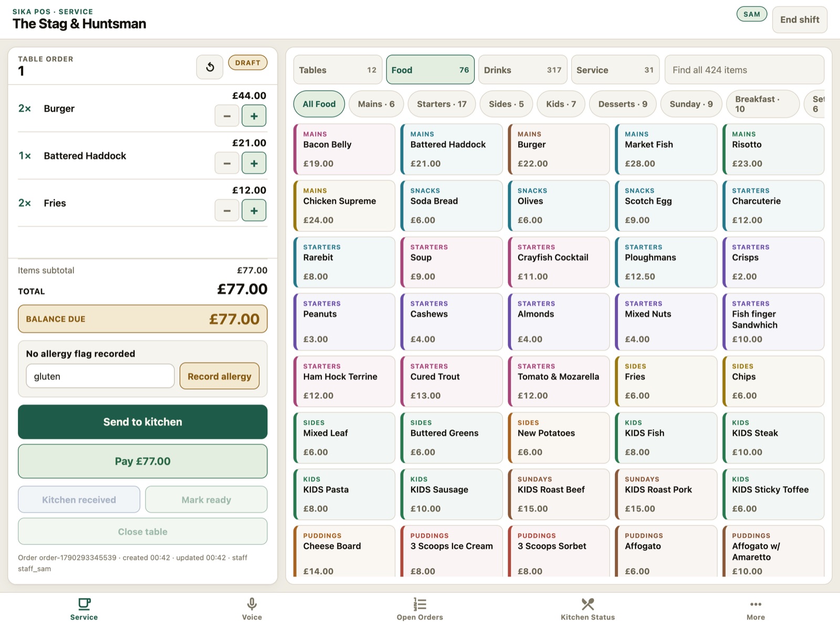840x629 pixels.
Task: Add Fish finger Sandwhich to order
Action: pyautogui.click(x=773, y=322)
